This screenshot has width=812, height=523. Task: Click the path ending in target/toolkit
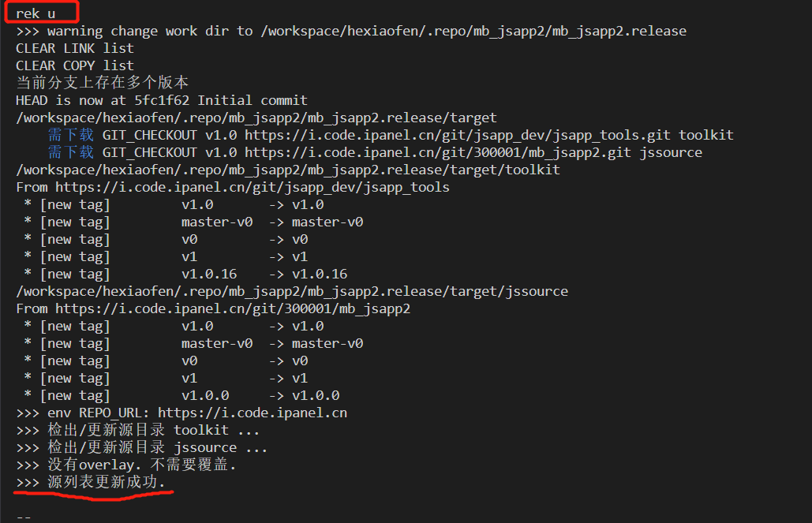coord(288,170)
